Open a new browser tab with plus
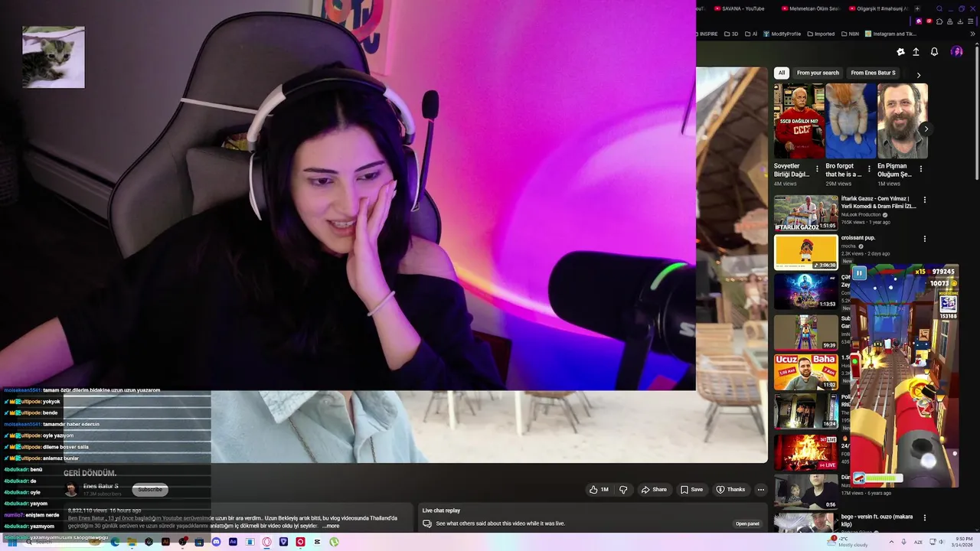The height and width of the screenshot is (551, 980). [x=917, y=8]
